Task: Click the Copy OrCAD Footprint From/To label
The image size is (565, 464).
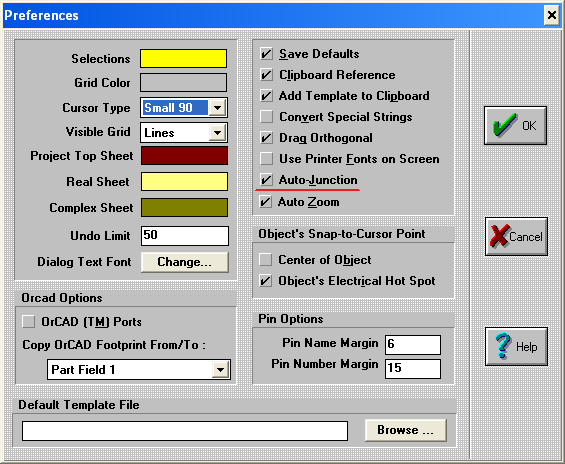Action: point(114,345)
